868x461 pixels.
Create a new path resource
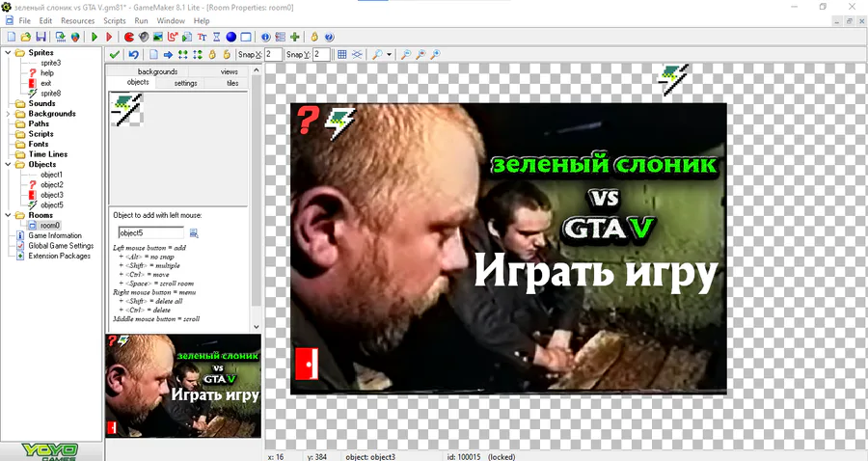173,37
